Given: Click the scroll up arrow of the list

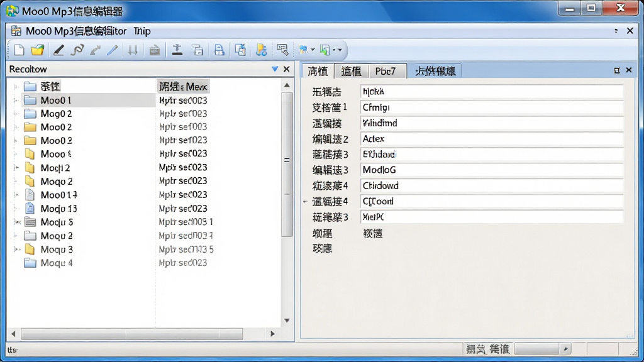Looking at the screenshot, I should 287,85.
